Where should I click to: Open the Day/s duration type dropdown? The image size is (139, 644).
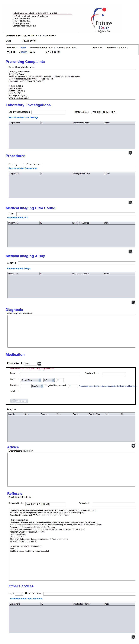pyautogui.click(x=37, y=386)
